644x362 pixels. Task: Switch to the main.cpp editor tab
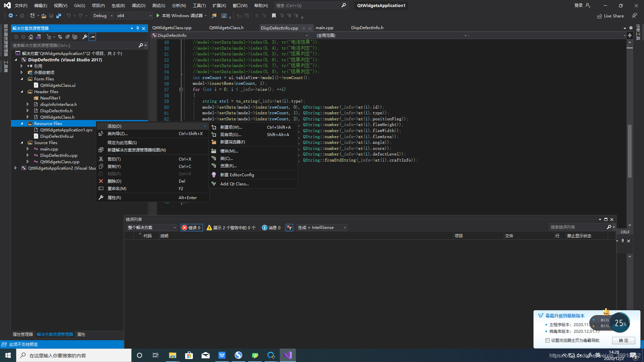(x=324, y=28)
